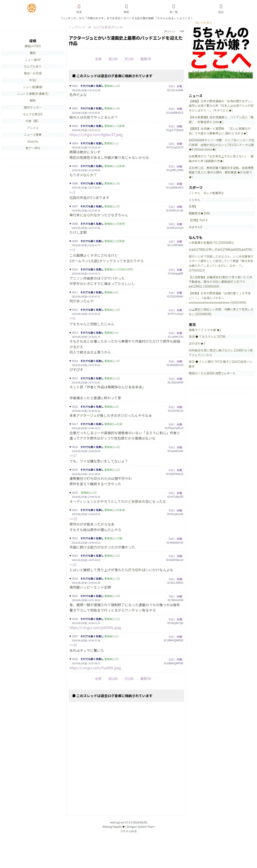Expand the ▼ menu of post 0025
257x868 pixels.
pos(70,596)
